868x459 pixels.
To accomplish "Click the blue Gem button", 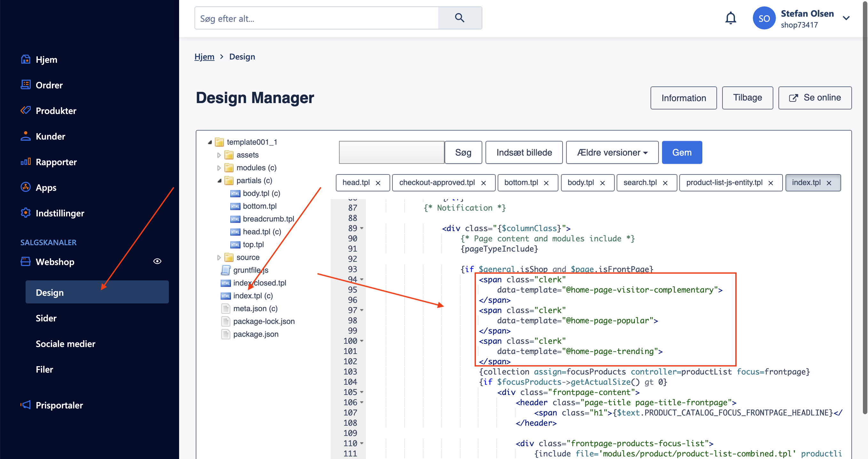I will 682,152.
